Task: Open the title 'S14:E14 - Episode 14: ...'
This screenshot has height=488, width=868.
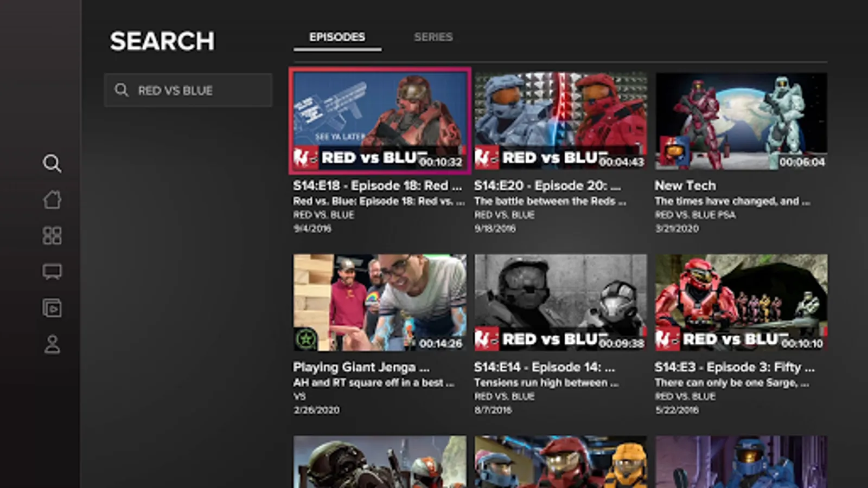Action: pos(545,367)
